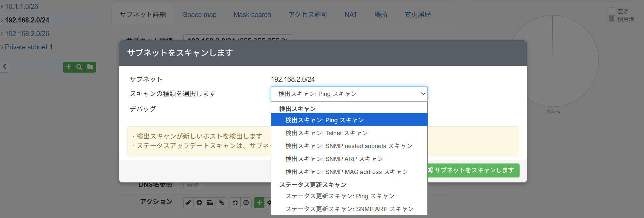Expand the 192.168.2.0/26 tree arrow
Viewport: 644px width, 218px height.
2,34
